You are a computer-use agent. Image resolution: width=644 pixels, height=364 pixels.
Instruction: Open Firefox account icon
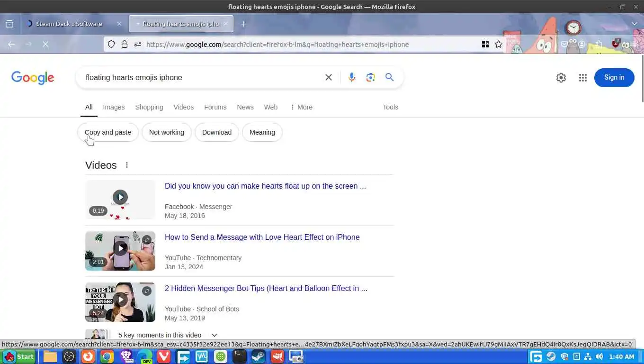coord(581,44)
